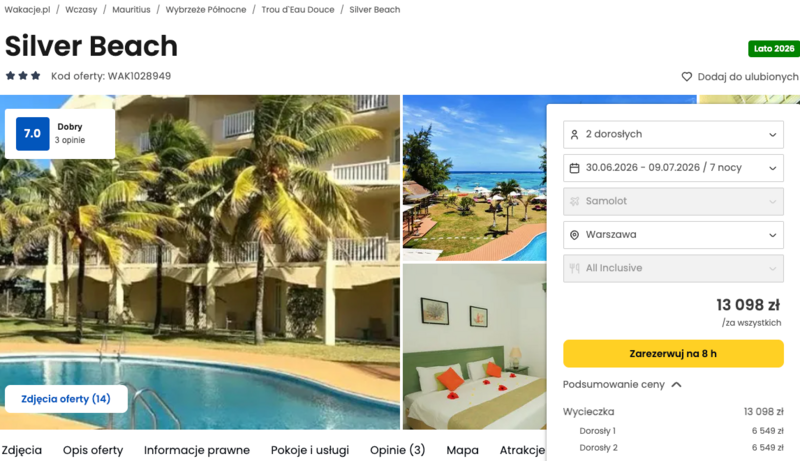Click the Zarezerwuj na 8 h button
This screenshot has height=461, width=800.
point(673,353)
